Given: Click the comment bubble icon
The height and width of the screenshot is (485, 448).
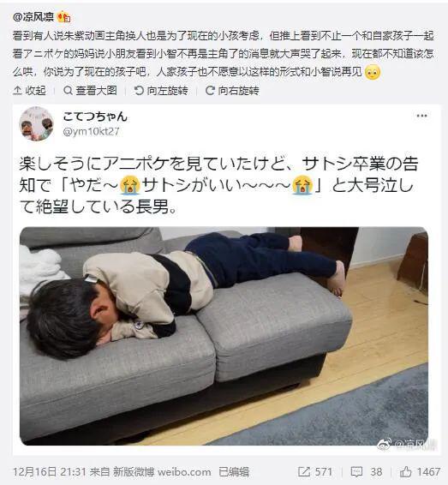Looking at the screenshot, I should tap(356, 471).
